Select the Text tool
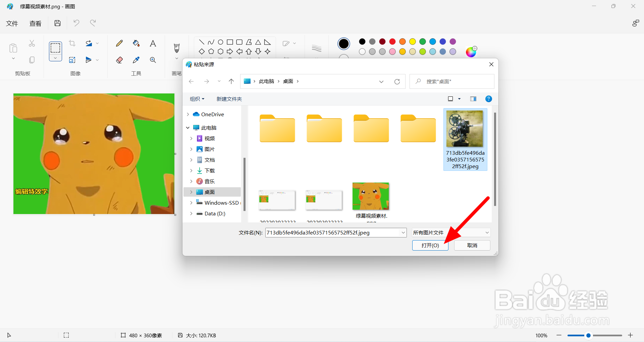Image resolution: width=644 pixels, height=342 pixels. click(x=153, y=43)
